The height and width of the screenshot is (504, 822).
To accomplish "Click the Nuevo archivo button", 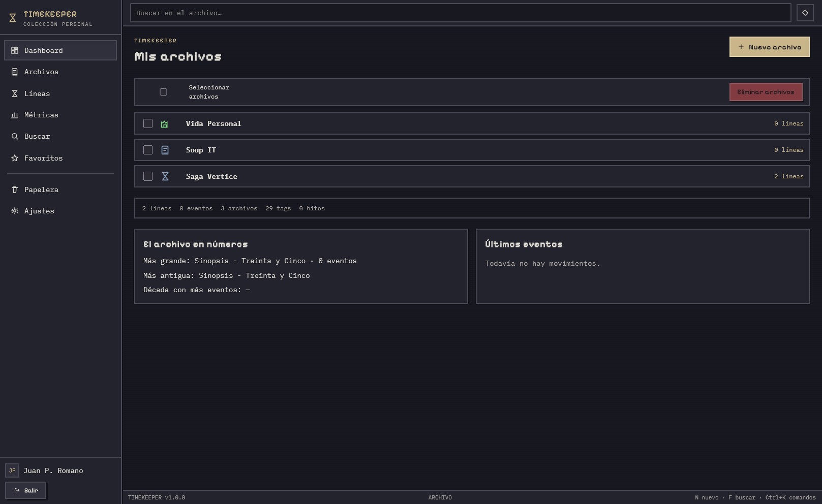I will point(769,47).
